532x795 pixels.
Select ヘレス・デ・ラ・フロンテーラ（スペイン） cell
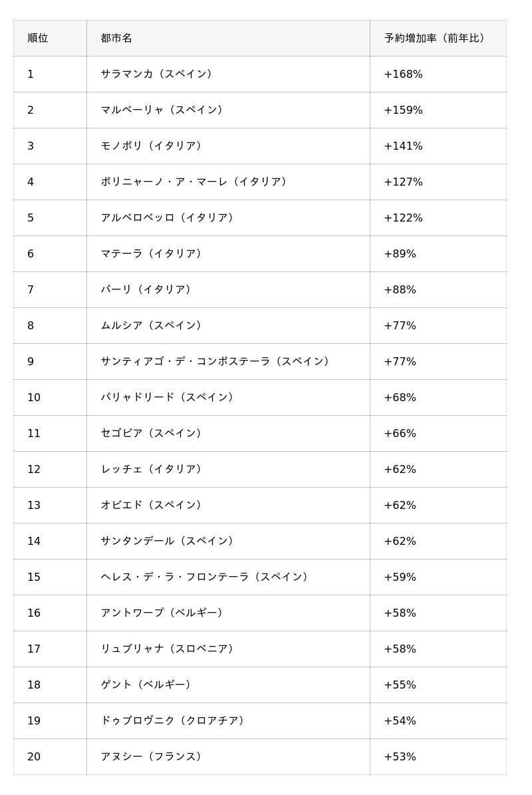206,577
